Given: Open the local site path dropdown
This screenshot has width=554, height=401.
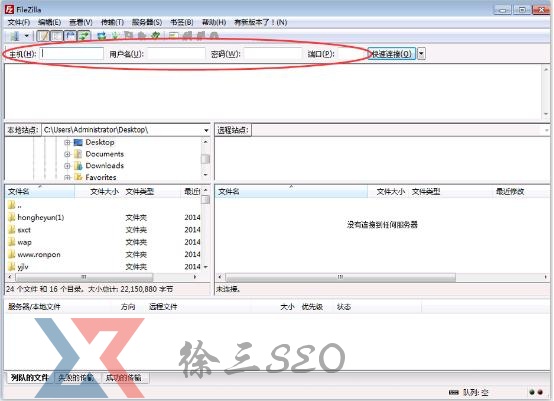Looking at the screenshot, I should 206,130.
